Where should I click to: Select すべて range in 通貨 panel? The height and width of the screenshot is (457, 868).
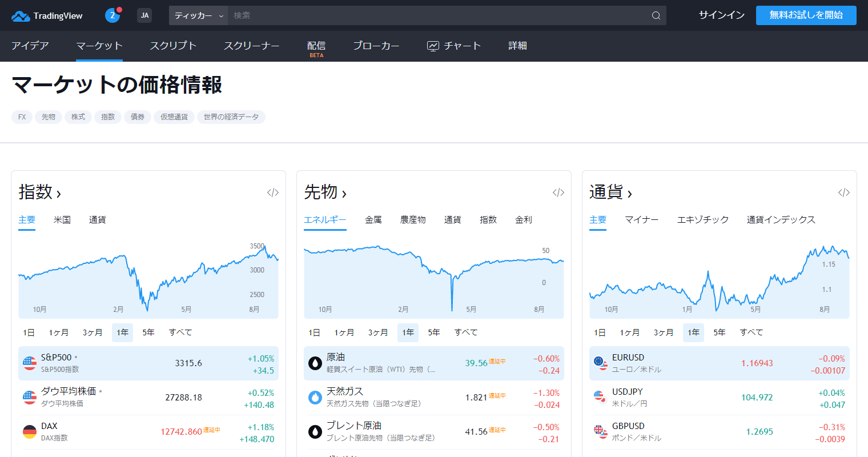pyautogui.click(x=751, y=332)
